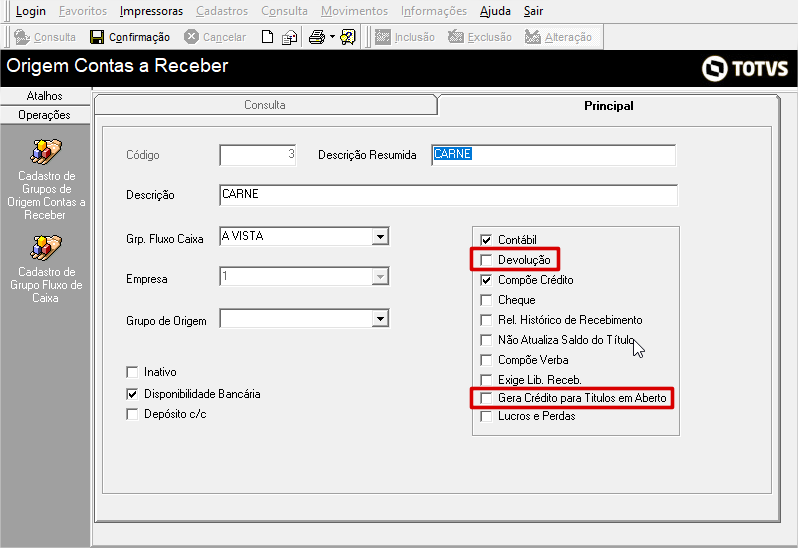Select the Principal tab
Image resolution: width=798 pixels, height=548 pixels.
609,105
